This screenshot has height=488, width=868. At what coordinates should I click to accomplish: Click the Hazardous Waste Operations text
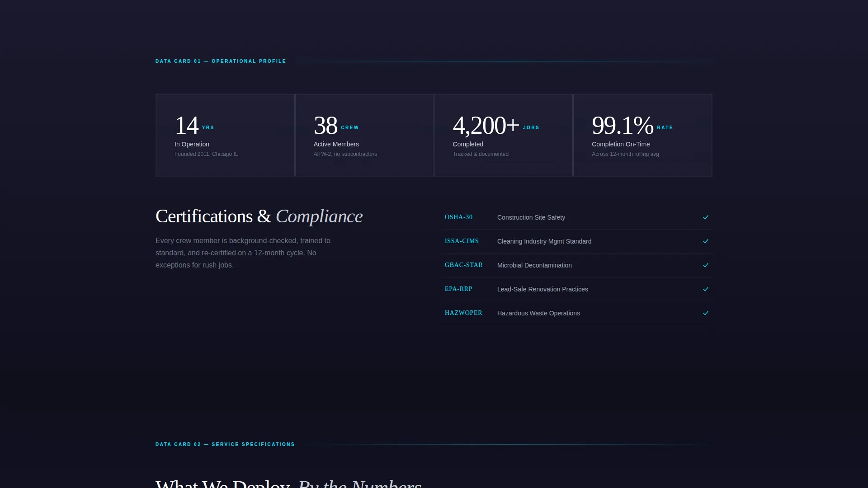tap(538, 313)
